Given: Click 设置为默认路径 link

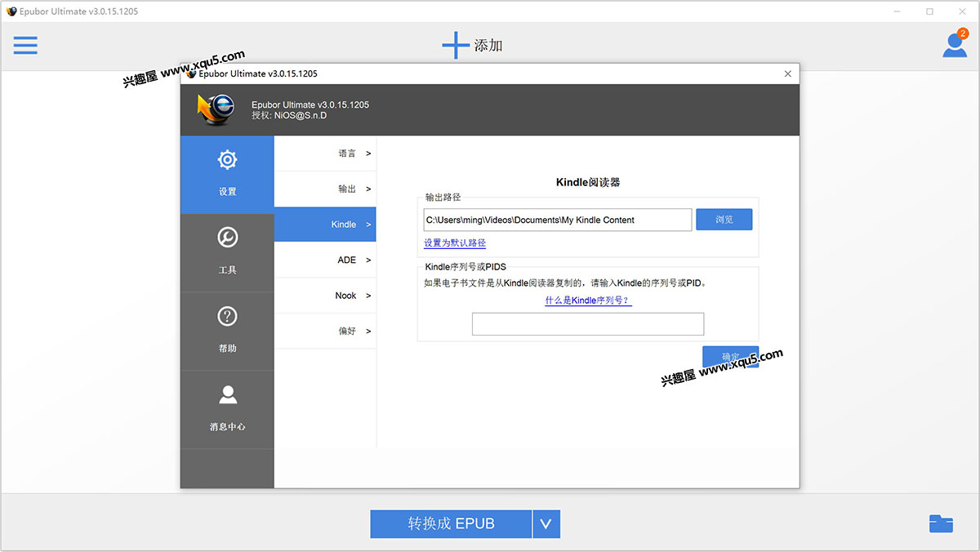Looking at the screenshot, I should [x=455, y=243].
